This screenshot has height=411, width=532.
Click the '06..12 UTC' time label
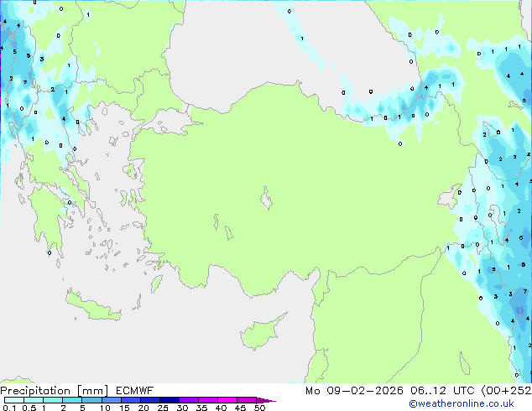click(442, 391)
